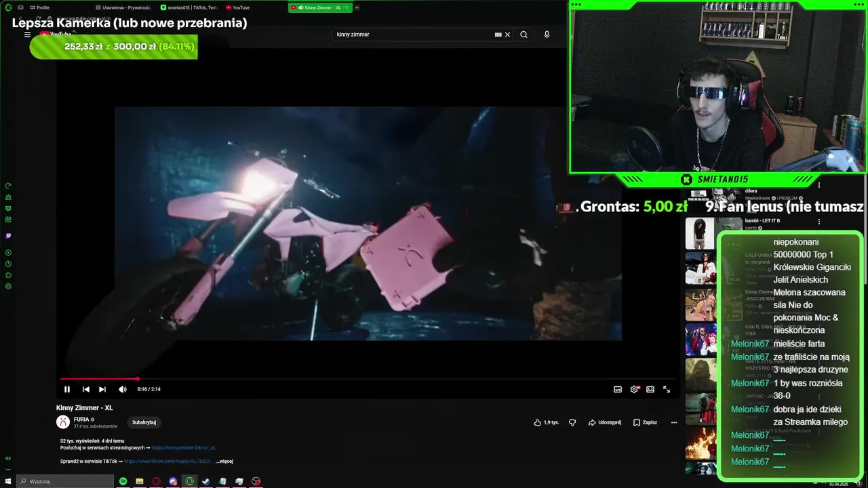Open the Opera GX main menu logo
This screenshot has width=868, height=488.
pos(8,7)
